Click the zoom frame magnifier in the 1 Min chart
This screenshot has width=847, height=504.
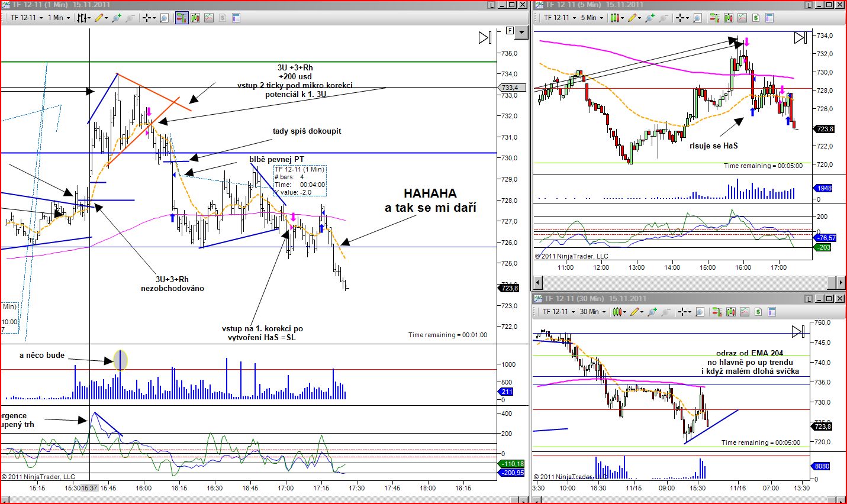164,18
